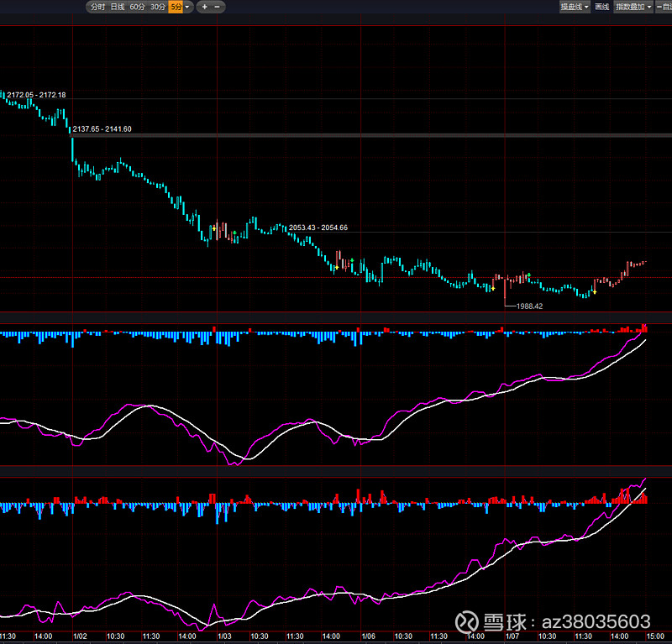This screenshot has width=672, height=644.
Task: Click the gap label 2137.65 - 2141.60
Action: [102, 129]
